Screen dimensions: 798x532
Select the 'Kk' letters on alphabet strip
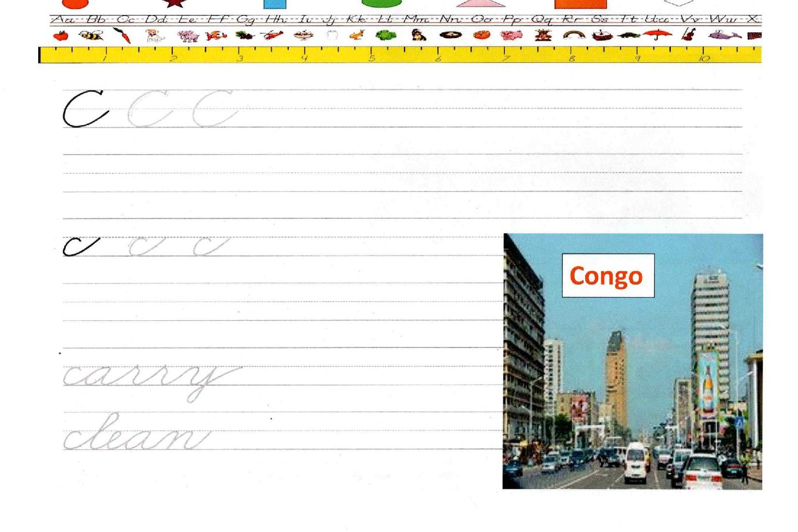click(x=357, y=19)
